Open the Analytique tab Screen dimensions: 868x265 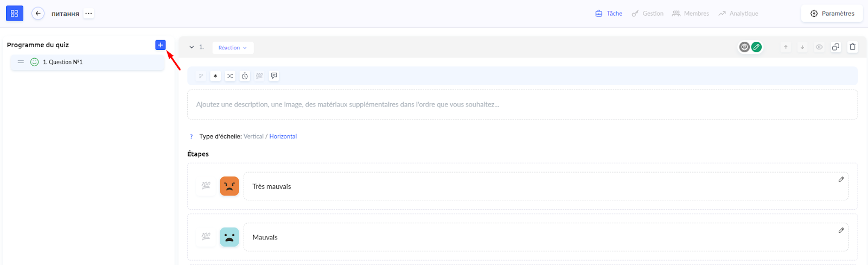738,14
